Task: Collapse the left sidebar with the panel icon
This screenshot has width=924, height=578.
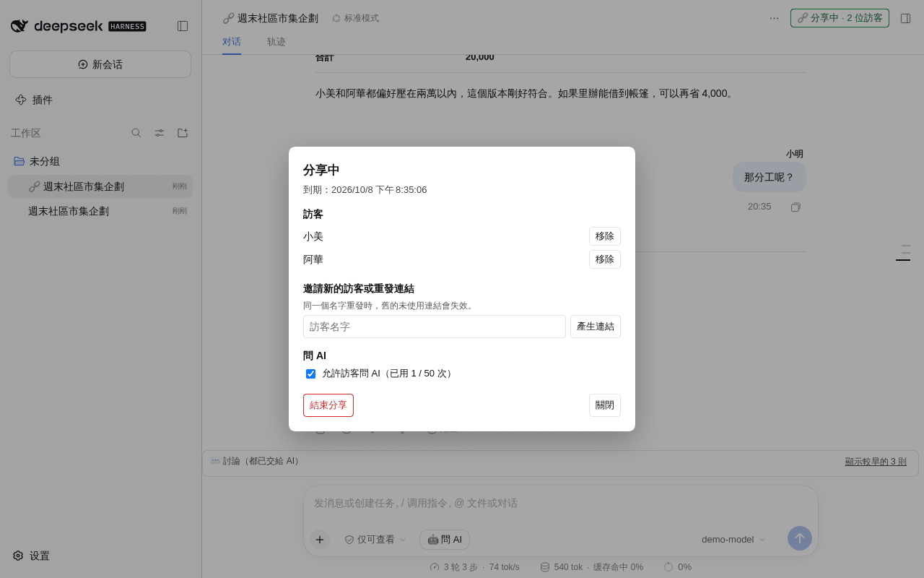Action: pos(183,26)
